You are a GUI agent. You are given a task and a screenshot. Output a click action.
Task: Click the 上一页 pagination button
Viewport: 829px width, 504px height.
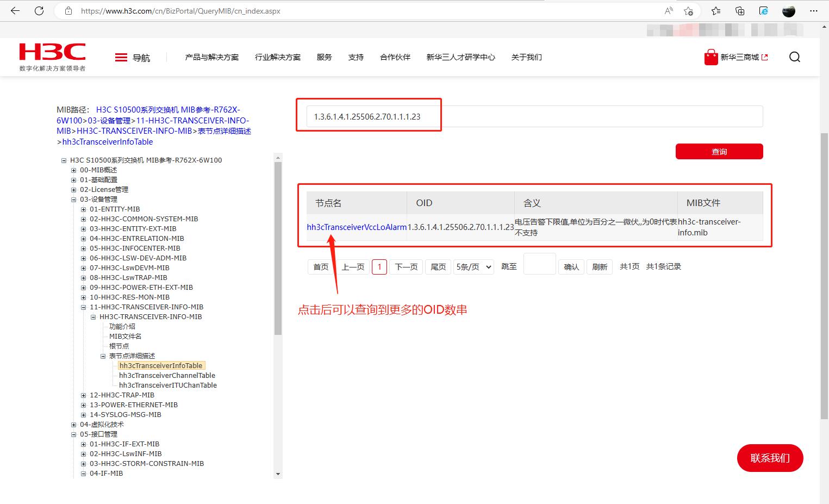pos(353,267)
